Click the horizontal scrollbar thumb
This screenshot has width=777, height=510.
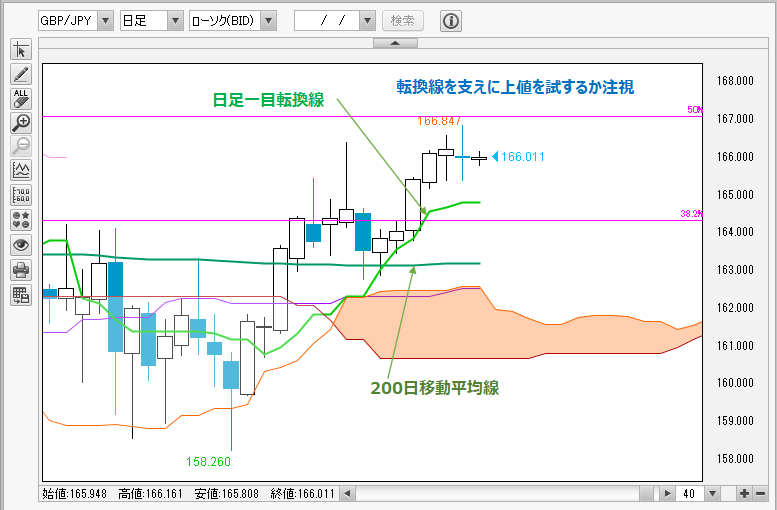click(x=647, y=494)
